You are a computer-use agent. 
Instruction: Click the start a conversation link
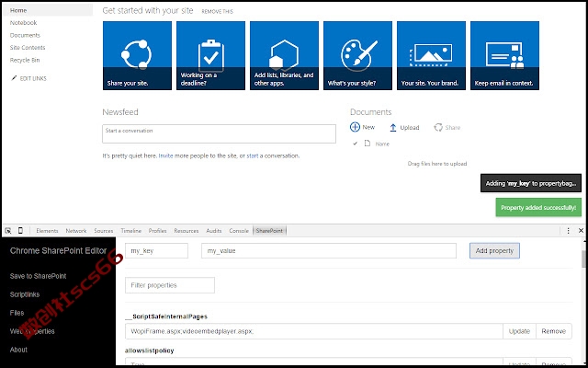tap(253, 155)
